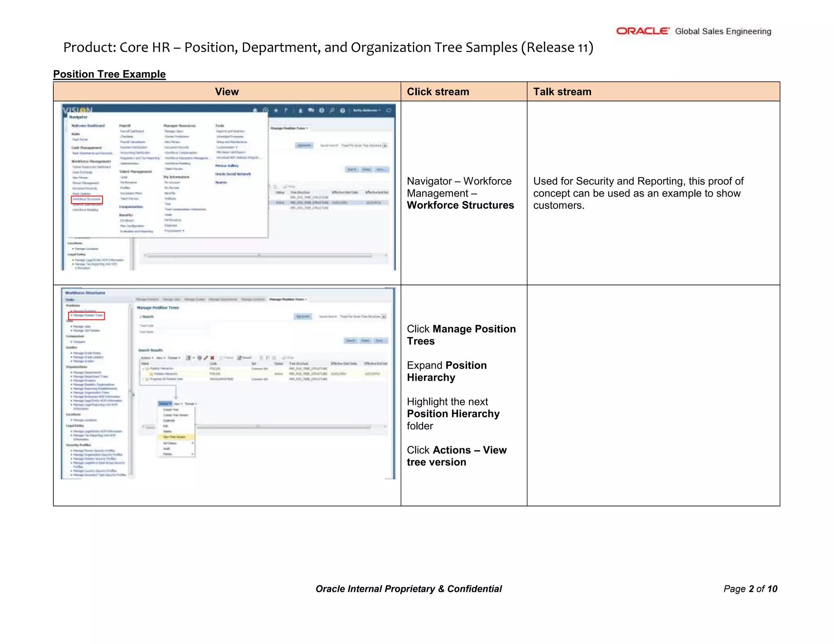Viewport: 834px width, 644px height.
Task: Click the home icon in Vision header
Action: click(x=255, y=110)
